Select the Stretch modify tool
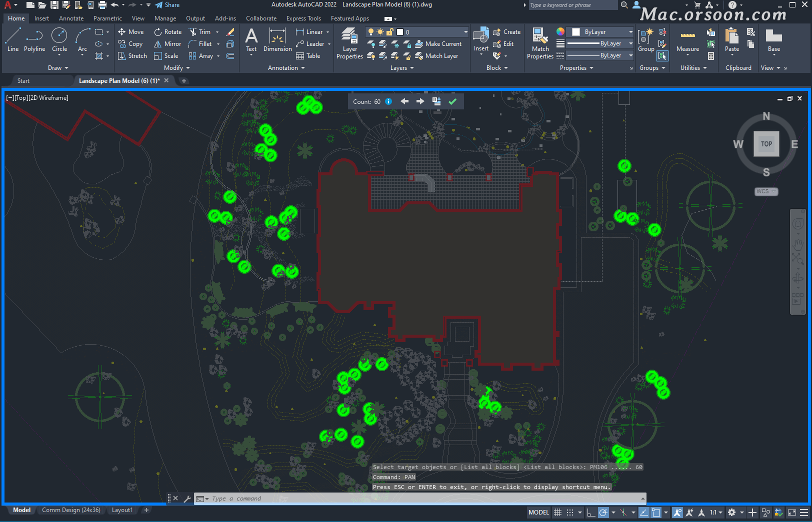 (x=132, y=56)
